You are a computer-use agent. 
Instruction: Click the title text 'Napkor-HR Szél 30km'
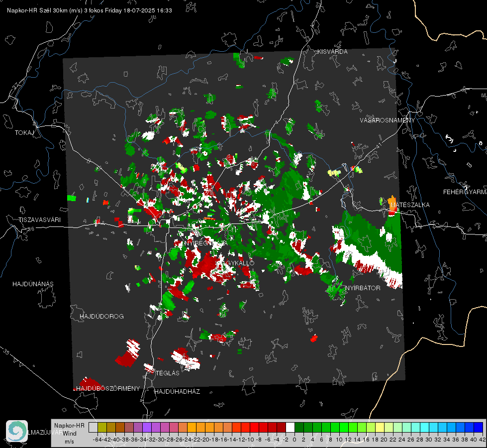[38, 10]
